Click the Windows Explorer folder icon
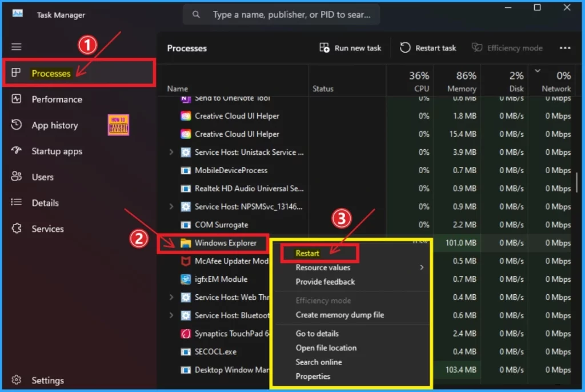The width and height of the screenshot is (585, 392). (x=186, y=243)
